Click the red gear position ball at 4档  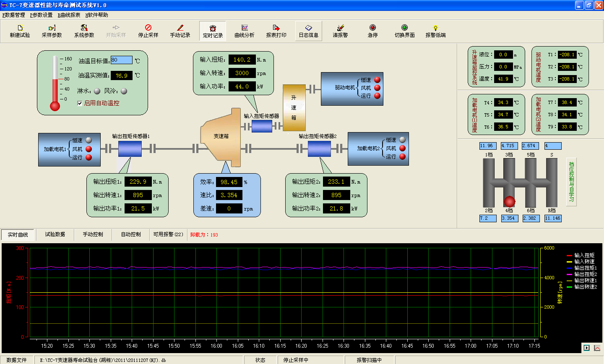click(x=509, y=202)
